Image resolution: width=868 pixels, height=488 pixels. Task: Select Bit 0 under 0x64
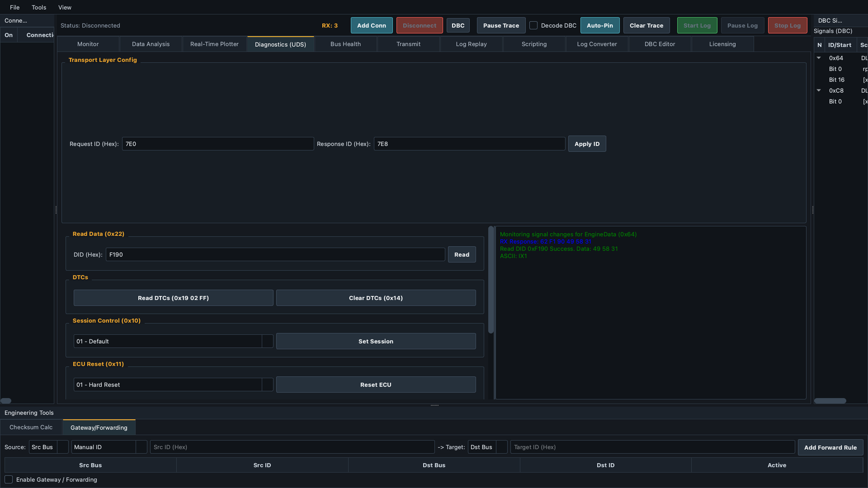coord(841,69)
